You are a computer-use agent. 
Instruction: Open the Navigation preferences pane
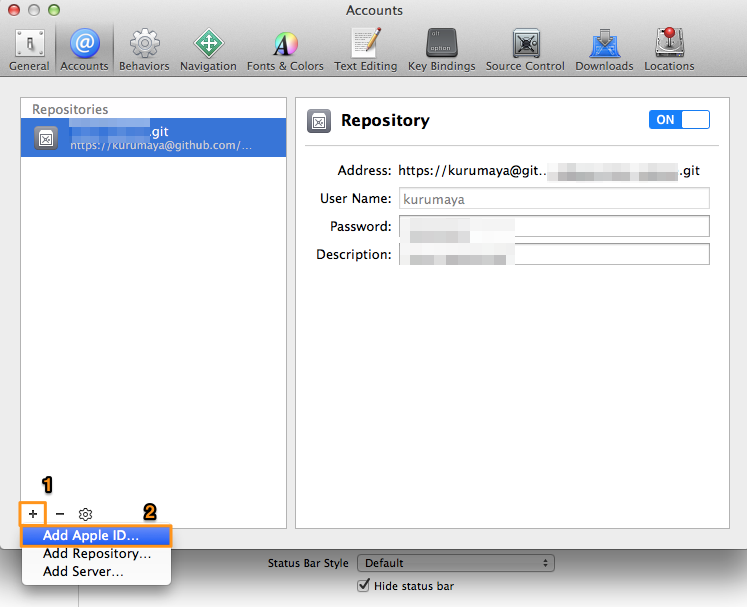point(208,50)
